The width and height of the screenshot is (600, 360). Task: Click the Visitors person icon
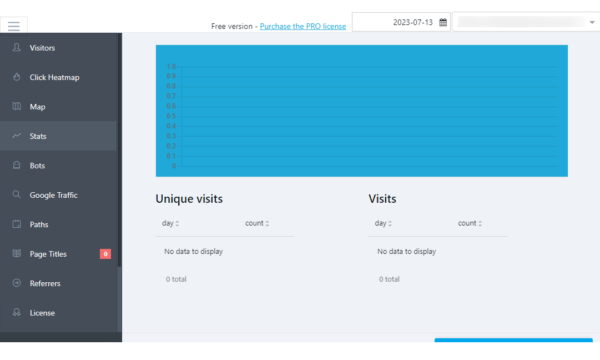coord(16,47)
